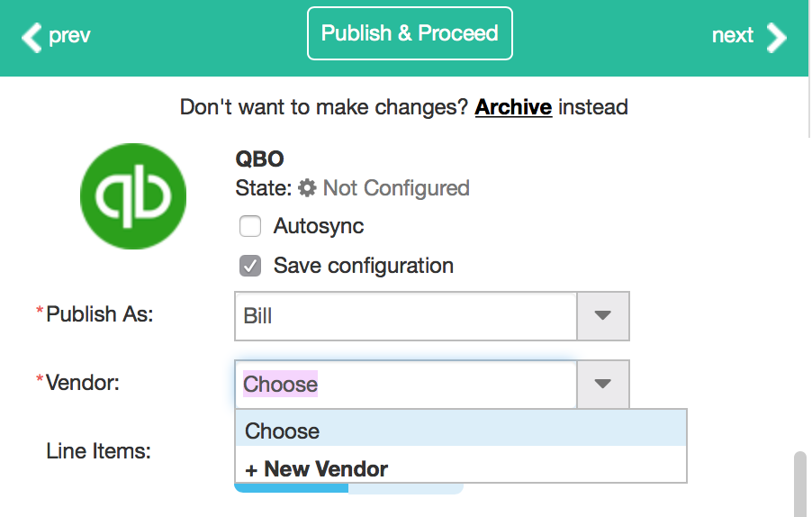
Task: Uncheck the Save configuration checkbox
Action: pyautogui.click(x=250, y=266)
